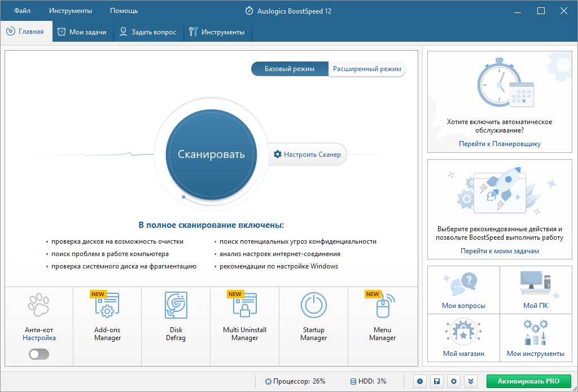Screen dimensions: 578x392
Task: Follow Перейти к моим задачам link
Action: [x=500, y=251]
